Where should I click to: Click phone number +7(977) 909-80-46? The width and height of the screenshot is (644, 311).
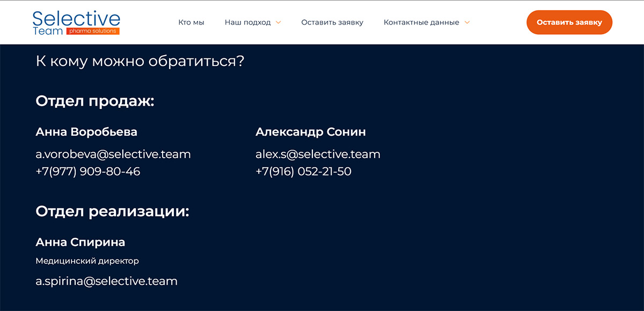pyautogui.click(x=88, y=172)
